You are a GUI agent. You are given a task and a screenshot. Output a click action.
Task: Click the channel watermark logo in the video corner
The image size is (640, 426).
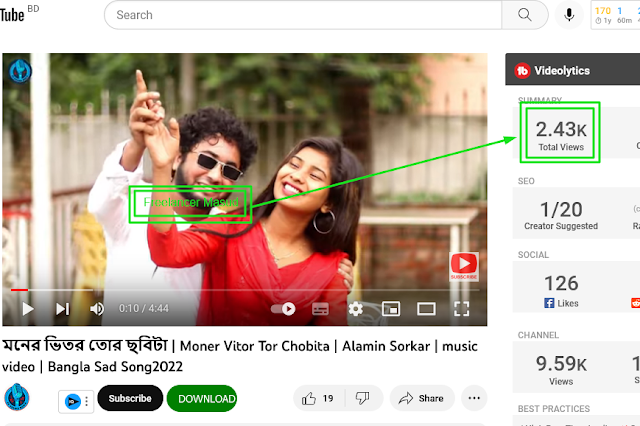20,71
